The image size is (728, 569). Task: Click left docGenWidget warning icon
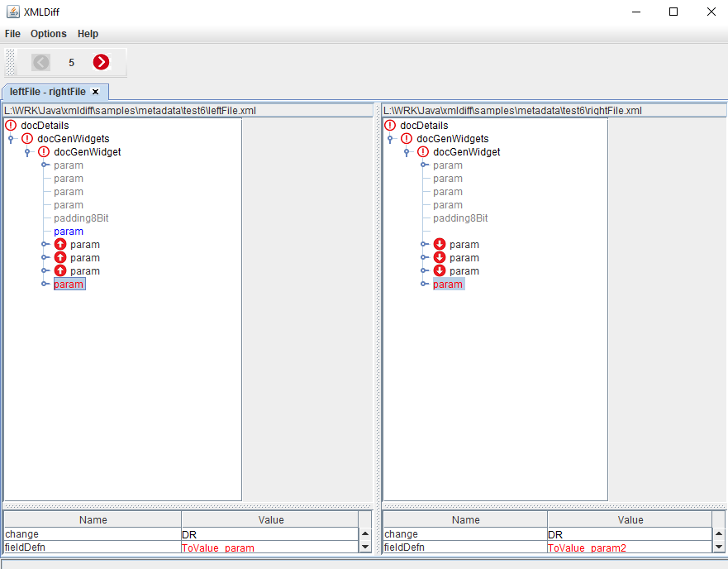pos(44,151)
